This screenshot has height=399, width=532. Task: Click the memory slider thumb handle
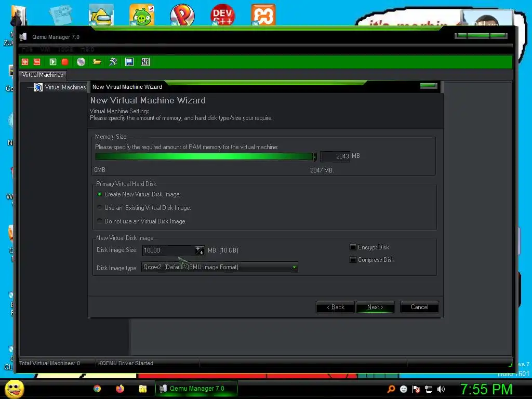[314, 156]
